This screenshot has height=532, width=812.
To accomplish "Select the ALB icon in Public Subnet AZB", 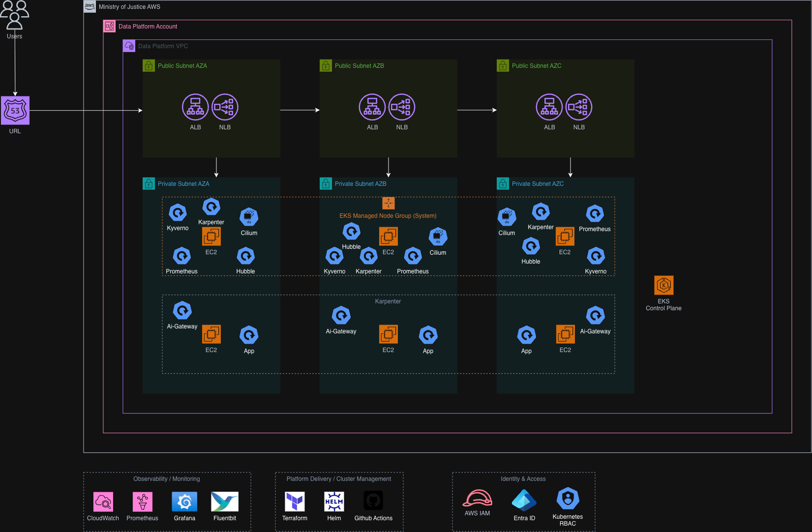I will (372, 107).
